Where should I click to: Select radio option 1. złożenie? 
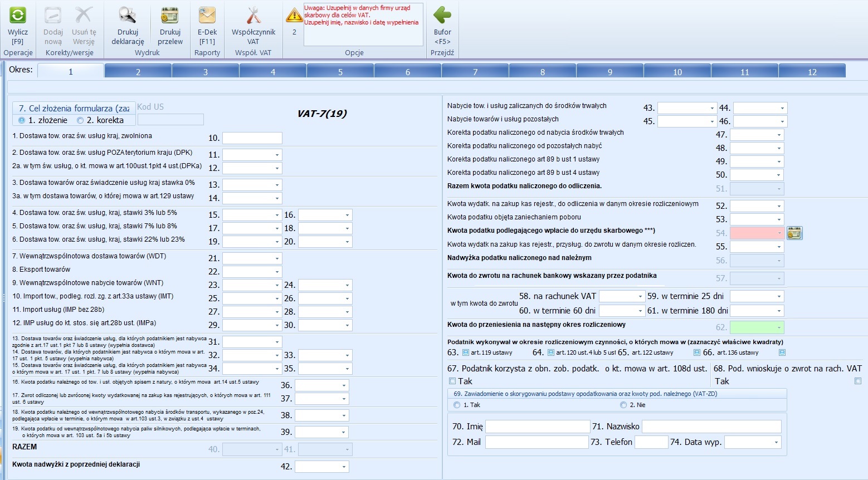pyautogui.click(x=22, y=120)
